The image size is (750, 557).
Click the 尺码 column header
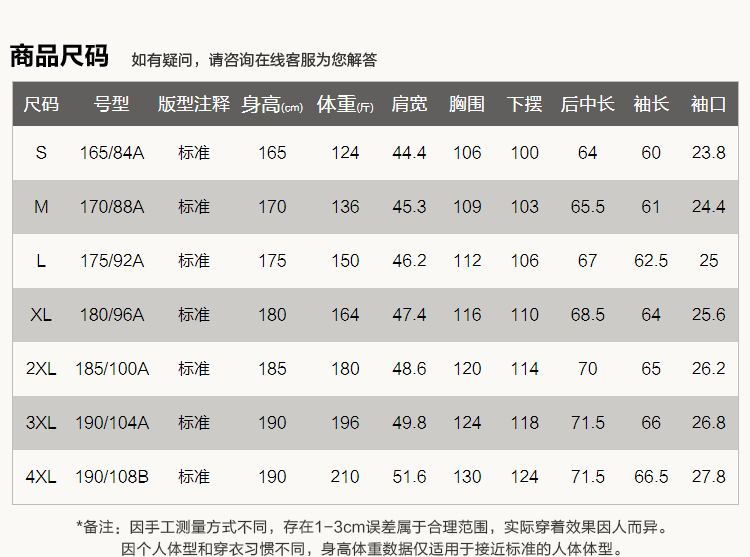[41, 104]
